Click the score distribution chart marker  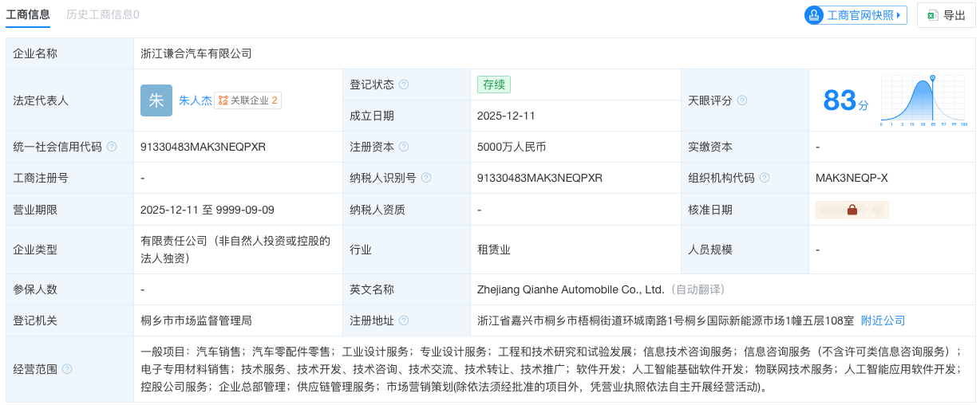932,78
